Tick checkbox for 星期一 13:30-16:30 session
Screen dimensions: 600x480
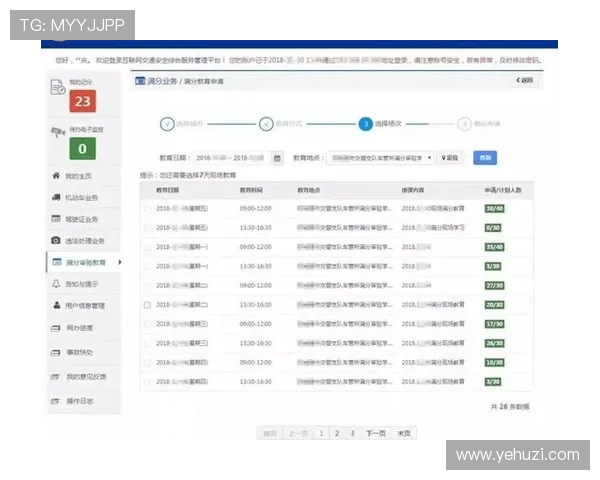147,266
